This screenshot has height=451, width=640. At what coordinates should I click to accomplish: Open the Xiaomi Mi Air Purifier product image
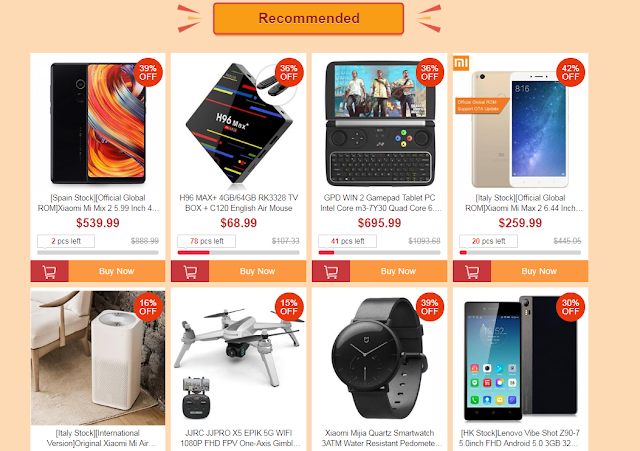(98, 358)
